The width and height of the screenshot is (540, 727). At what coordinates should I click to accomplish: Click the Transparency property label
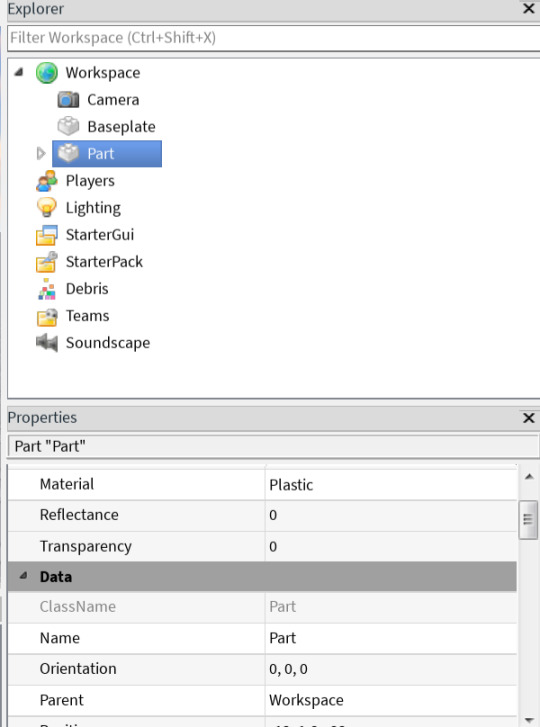pyautogui.click(x=86, y=546)
